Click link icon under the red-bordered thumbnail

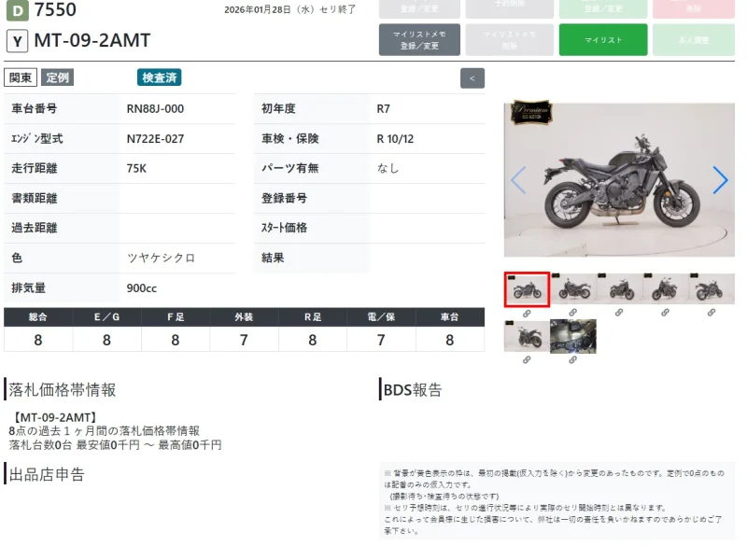click(527, 314)
